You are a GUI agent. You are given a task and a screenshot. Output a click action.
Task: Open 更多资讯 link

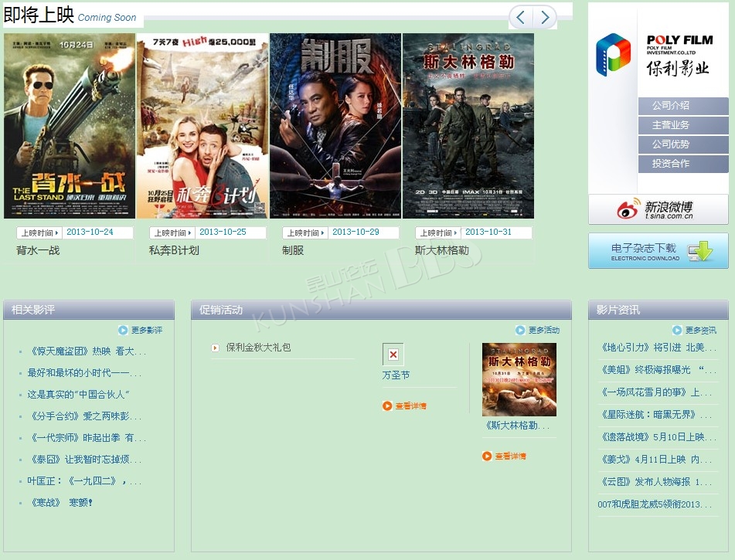click(x=701, y=331)
